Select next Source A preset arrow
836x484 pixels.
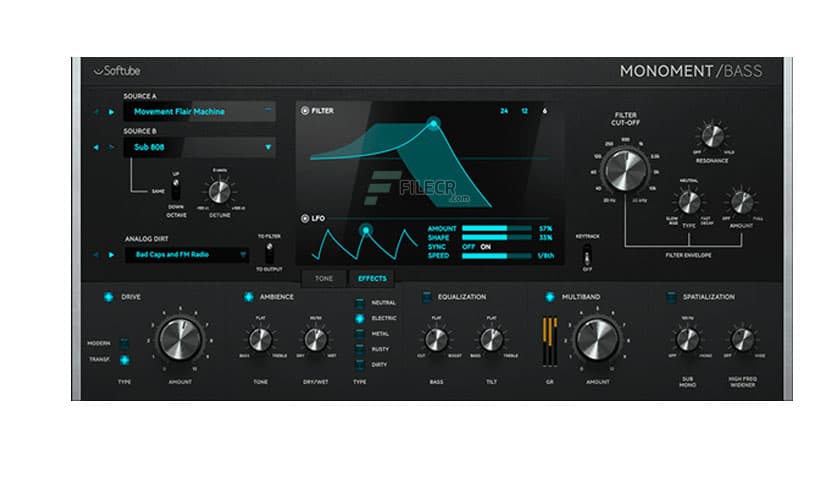click(111, 112)
